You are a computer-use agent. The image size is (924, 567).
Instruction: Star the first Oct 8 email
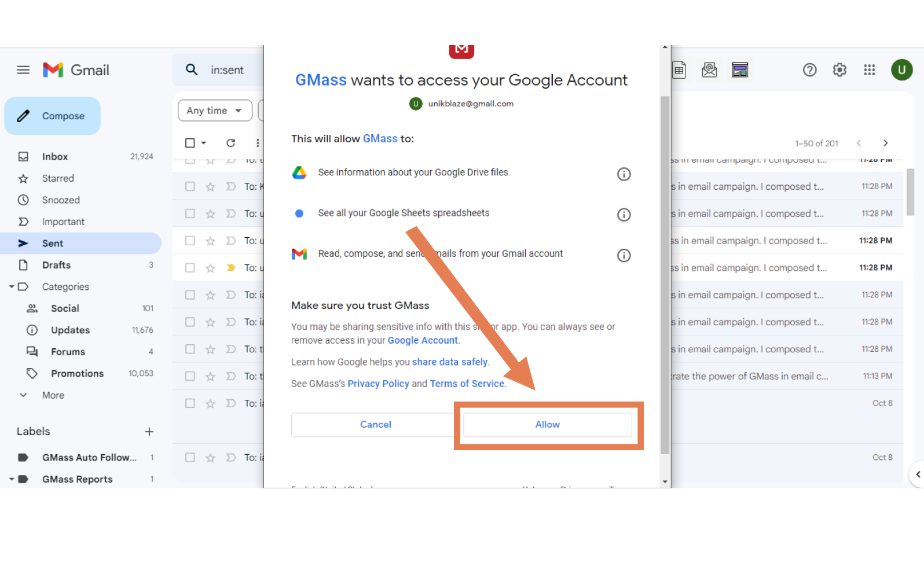point(210,403)
